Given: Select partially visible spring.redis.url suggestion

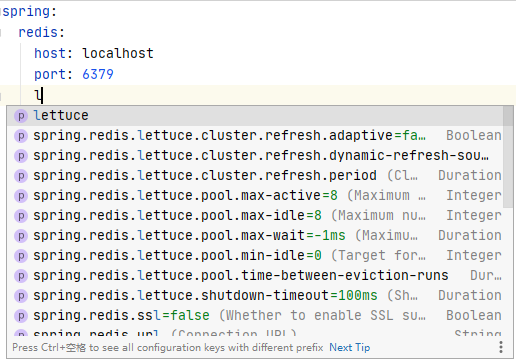Looking at the screenshot, I should [255, 332].
